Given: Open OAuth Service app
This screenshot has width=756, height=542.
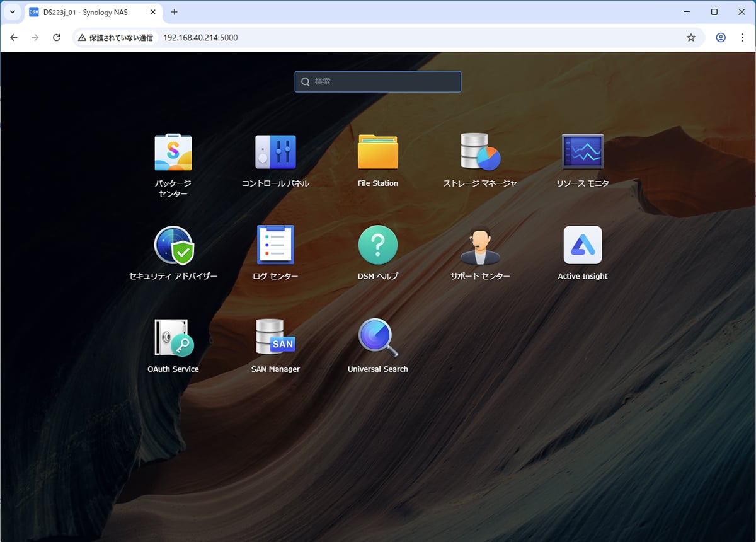Looking at the screenshot, I should click(x=173, y=338).
